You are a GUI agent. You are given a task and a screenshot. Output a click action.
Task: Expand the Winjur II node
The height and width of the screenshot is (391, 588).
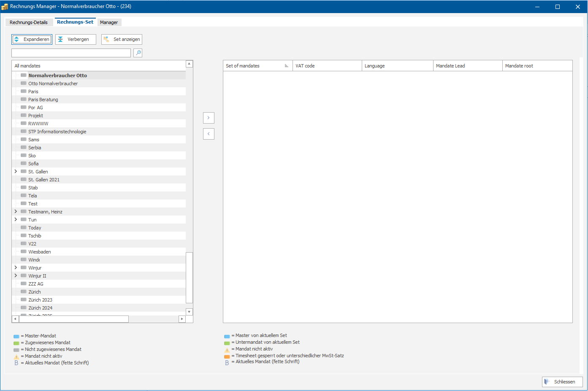(16, 275)
